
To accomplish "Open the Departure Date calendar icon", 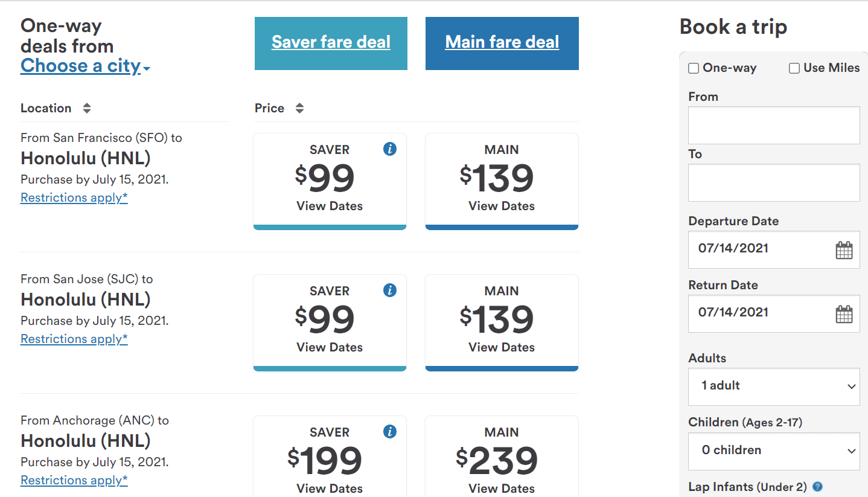I will pos(844,249).
